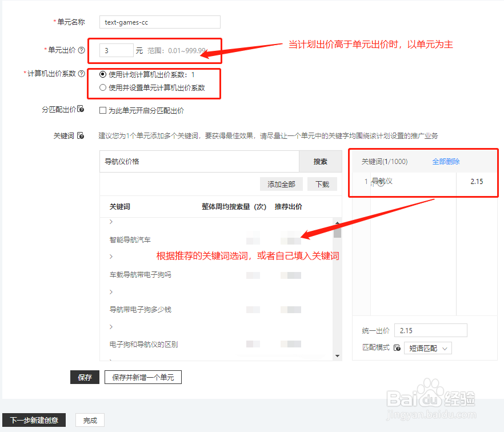
Task: Click 保存并新增一个单元 button
Action: point(143,377)
